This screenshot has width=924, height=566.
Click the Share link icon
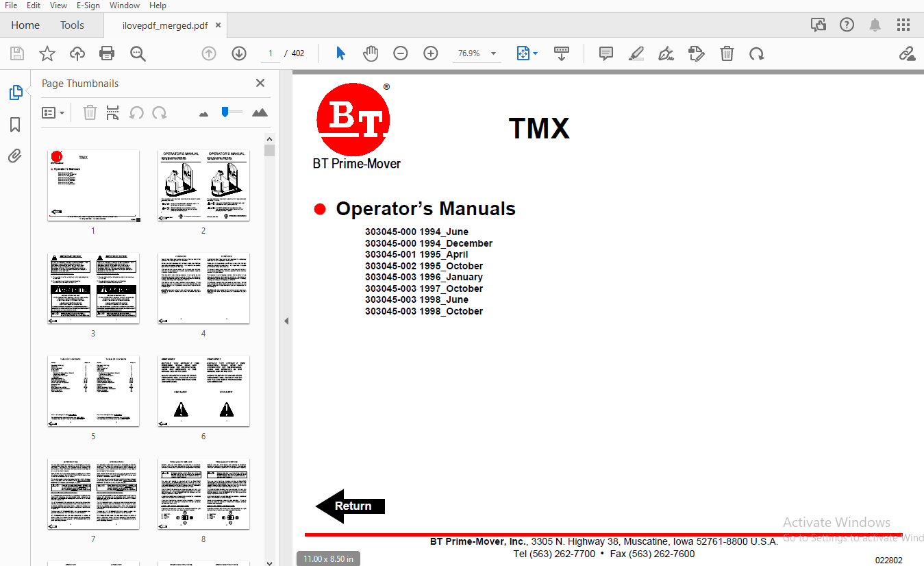(907, 53)
